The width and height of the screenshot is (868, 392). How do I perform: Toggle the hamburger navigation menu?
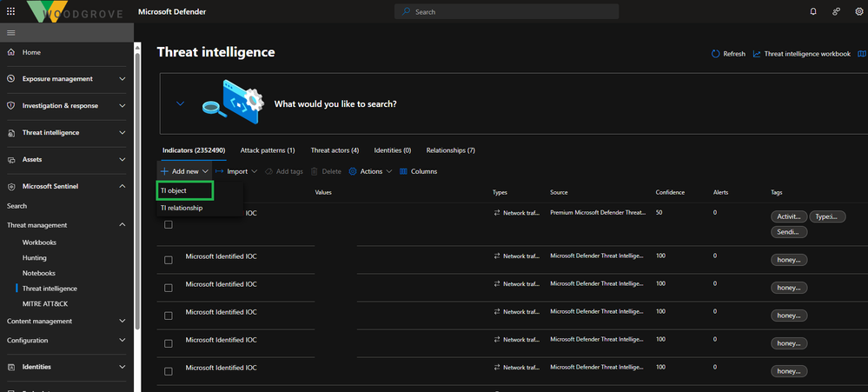(x=11, y=33)
